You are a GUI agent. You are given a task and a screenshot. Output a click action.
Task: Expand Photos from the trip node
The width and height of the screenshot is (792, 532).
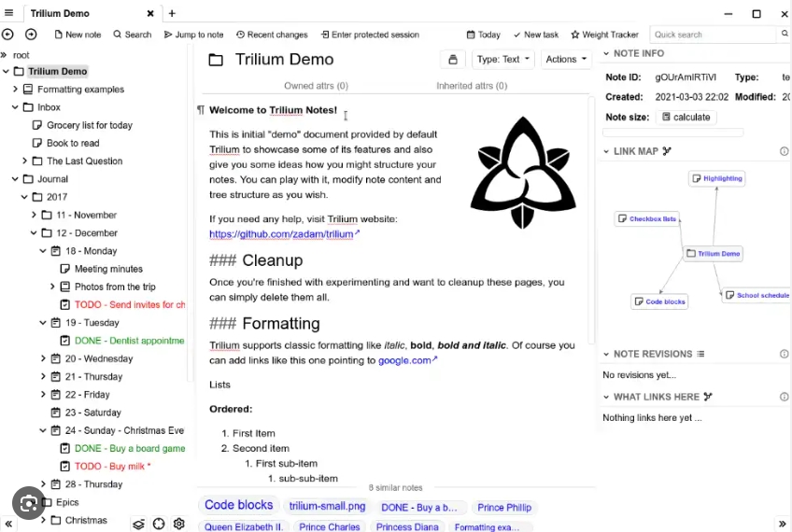tap(52, 287)
